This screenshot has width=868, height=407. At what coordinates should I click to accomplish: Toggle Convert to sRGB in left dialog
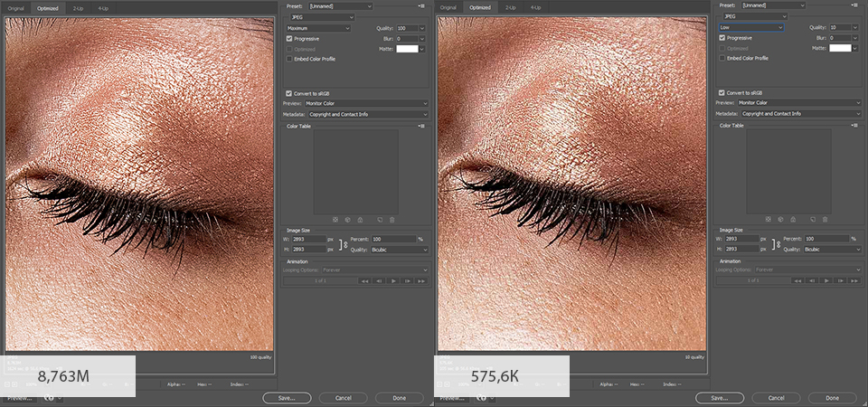click(x=289, y=93)
